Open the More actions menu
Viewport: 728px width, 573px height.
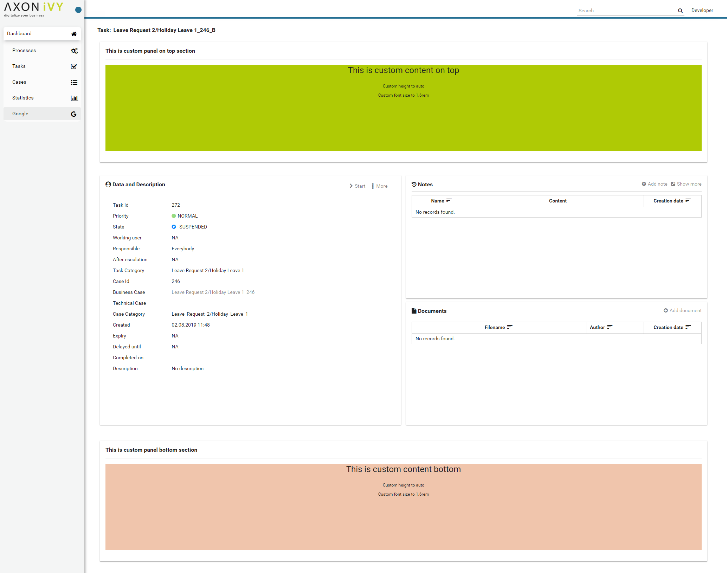[380, 186]
